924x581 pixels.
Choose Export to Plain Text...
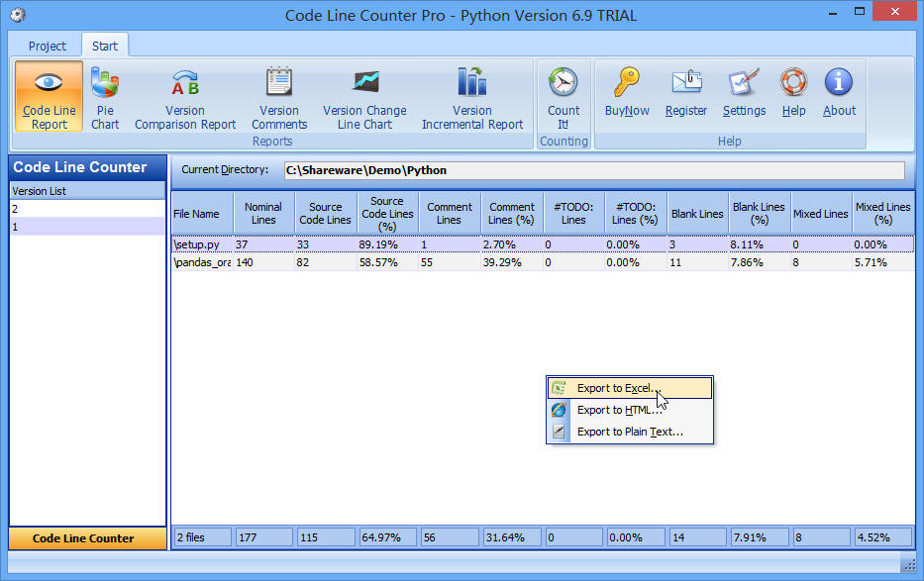pyautogui.click(x=630, y=432)
